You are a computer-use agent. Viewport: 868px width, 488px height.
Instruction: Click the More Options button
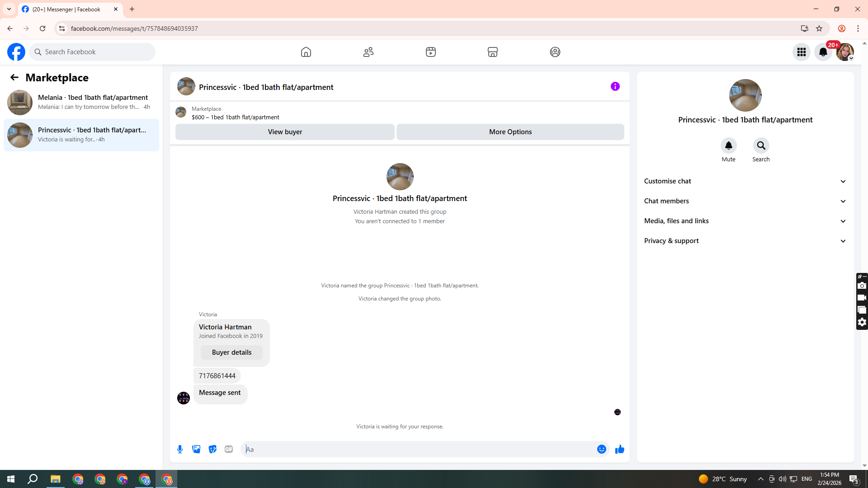click(x=510, y=132)
